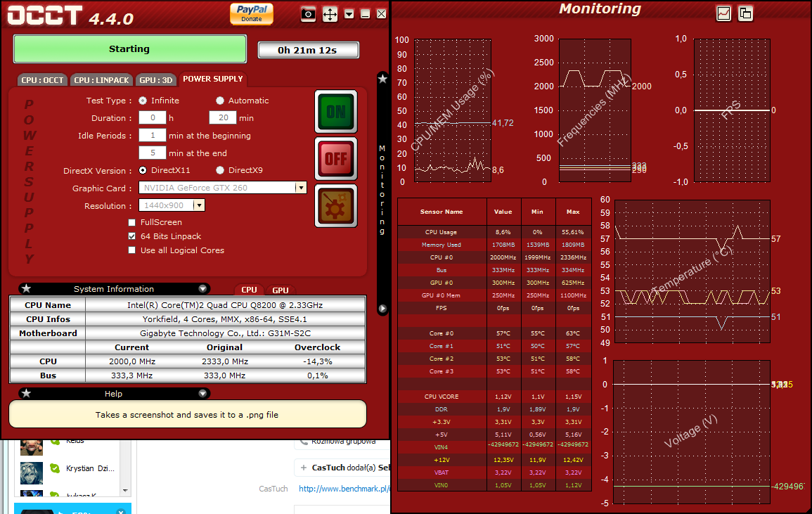This screenshot has height=514, width=812.
Task: Click the CPU Name row value
Action: 225,305
